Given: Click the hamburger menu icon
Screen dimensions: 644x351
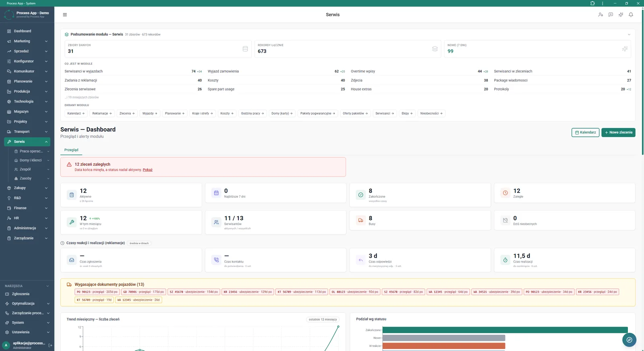Looking at the screenshot, I should pos(65,15).
